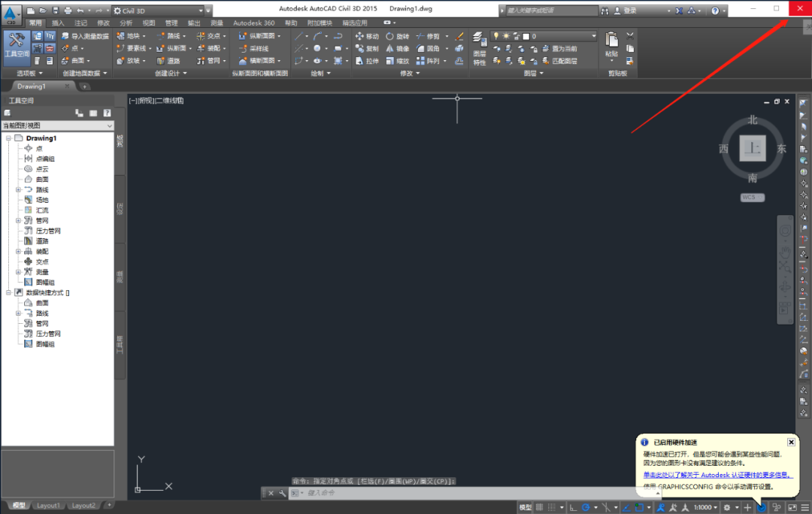The image size is (812, 514).
Task: Click the 模型 button in status bar
Action: pyautogui.click(x=525, y=507)
